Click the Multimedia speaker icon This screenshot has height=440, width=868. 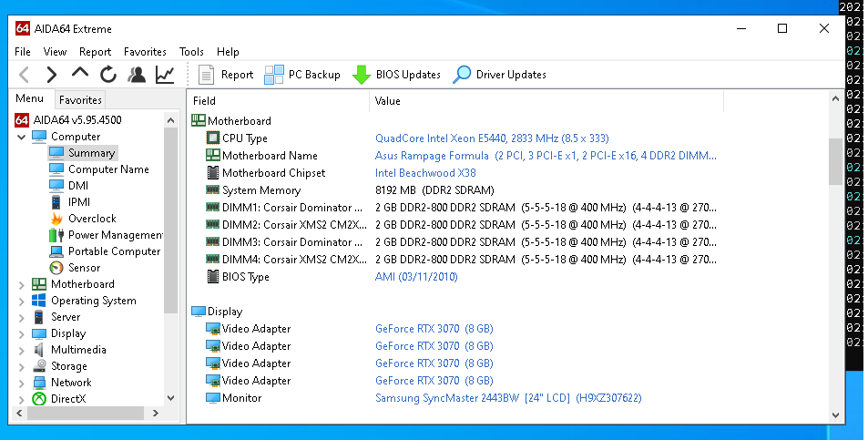coord(39,350)
